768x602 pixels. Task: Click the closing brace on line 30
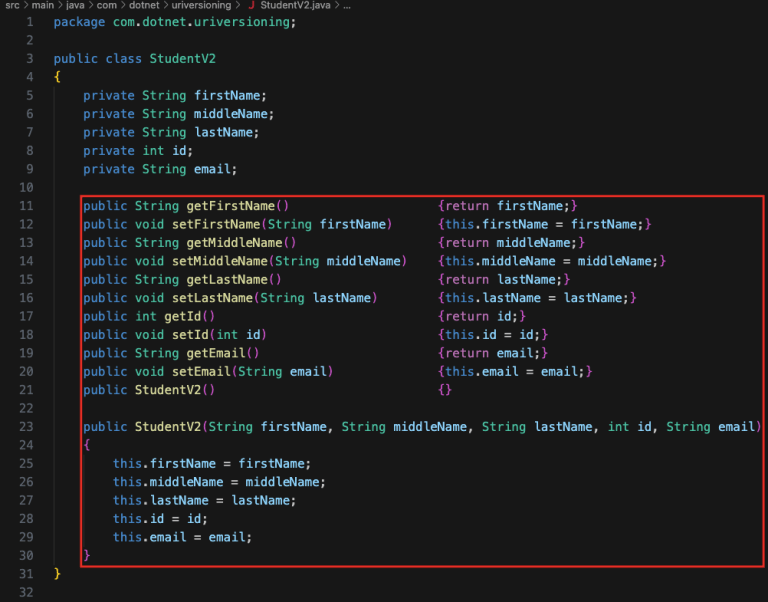pyautogui.click(x=87, y=555)
